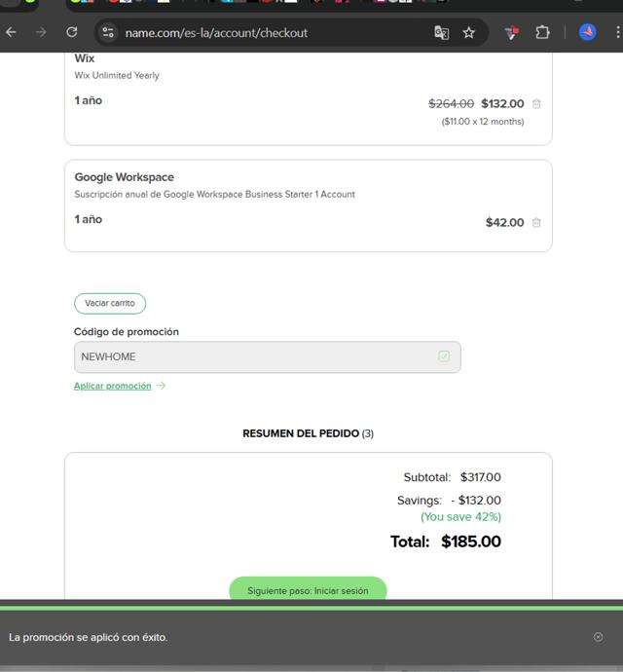The image size is (623, 672).
Task: Click the green check in promo field
Action: (444, 356)
